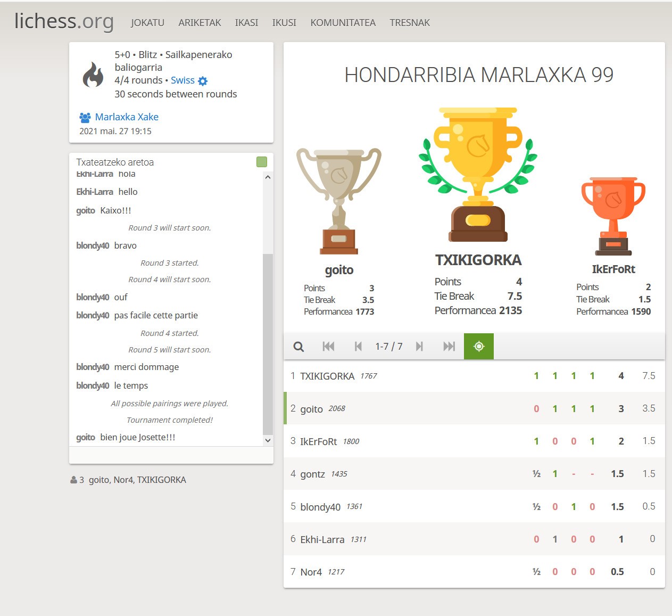Viewport: 672px width, 616px height.
Task: Jump to first standings page
Action: [x=328, y=347]
